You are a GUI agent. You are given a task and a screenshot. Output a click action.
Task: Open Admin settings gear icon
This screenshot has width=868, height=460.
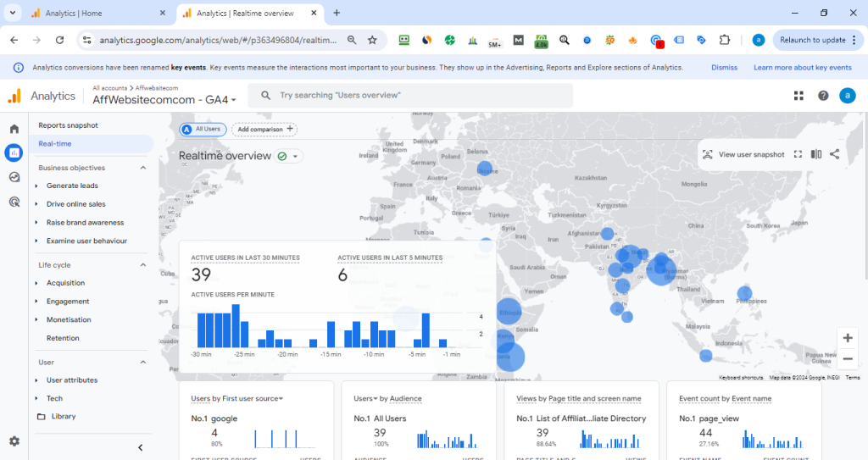(x=14, y=441)
